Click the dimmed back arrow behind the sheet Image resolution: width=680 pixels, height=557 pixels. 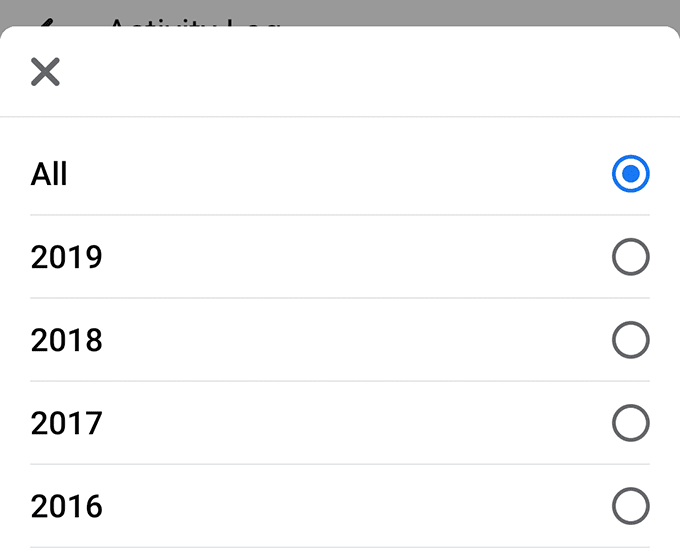point(42,20)
